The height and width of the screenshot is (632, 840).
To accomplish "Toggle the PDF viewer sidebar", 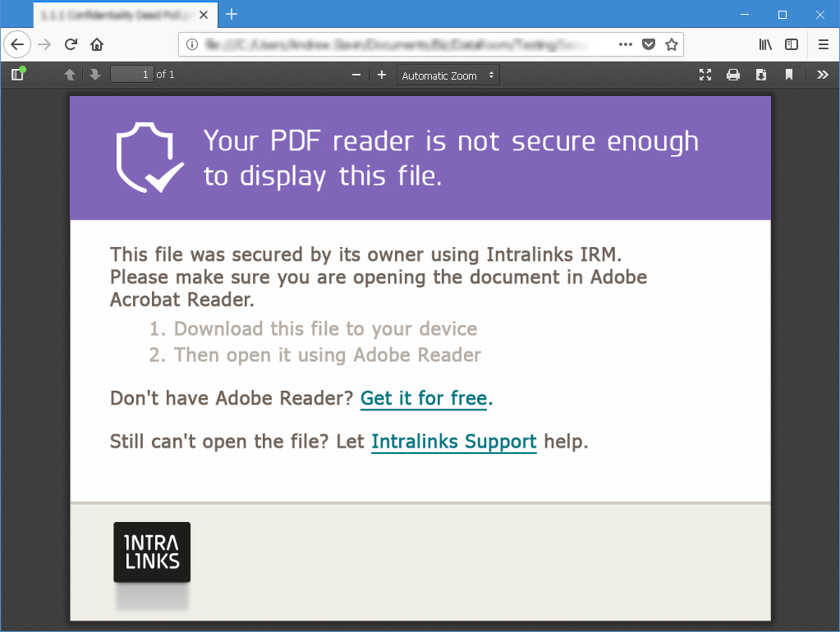I will [x=18, y=75].
